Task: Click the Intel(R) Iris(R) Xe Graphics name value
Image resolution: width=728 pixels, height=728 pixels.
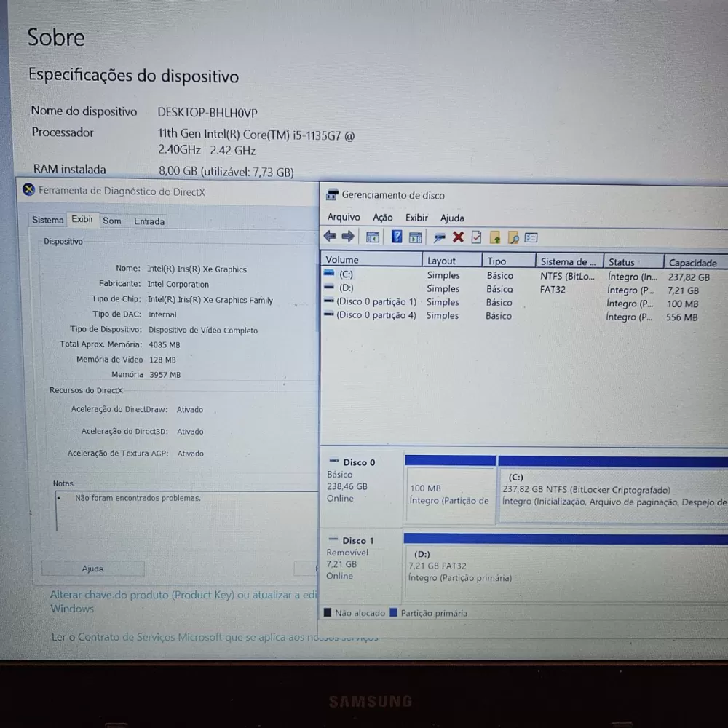Action: tap(197, 269)
